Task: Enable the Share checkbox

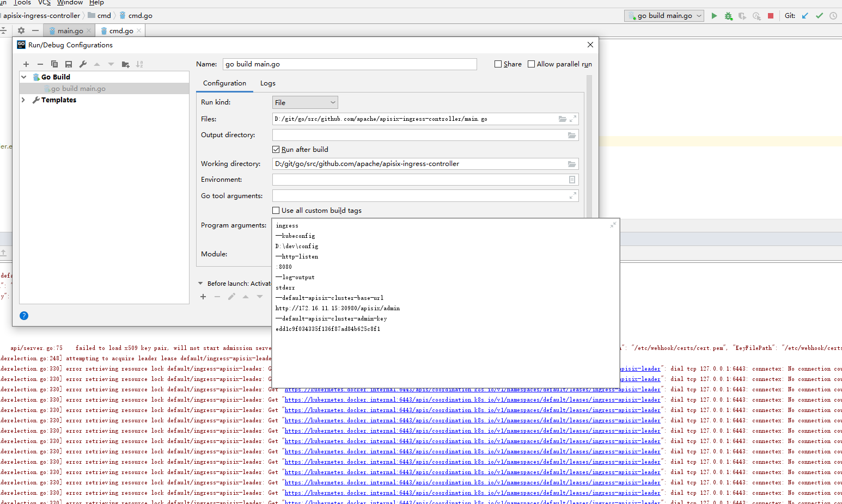Action: tap(498, 64)
